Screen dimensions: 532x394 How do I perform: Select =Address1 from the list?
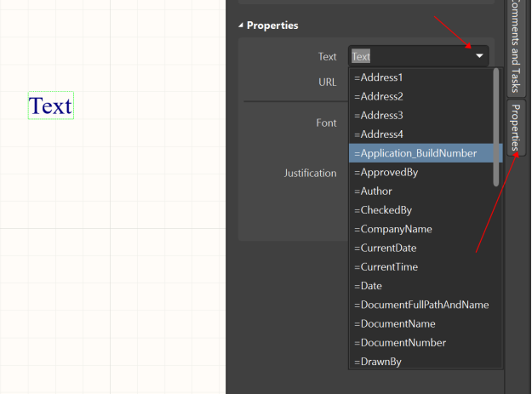(x=379, y=77)
